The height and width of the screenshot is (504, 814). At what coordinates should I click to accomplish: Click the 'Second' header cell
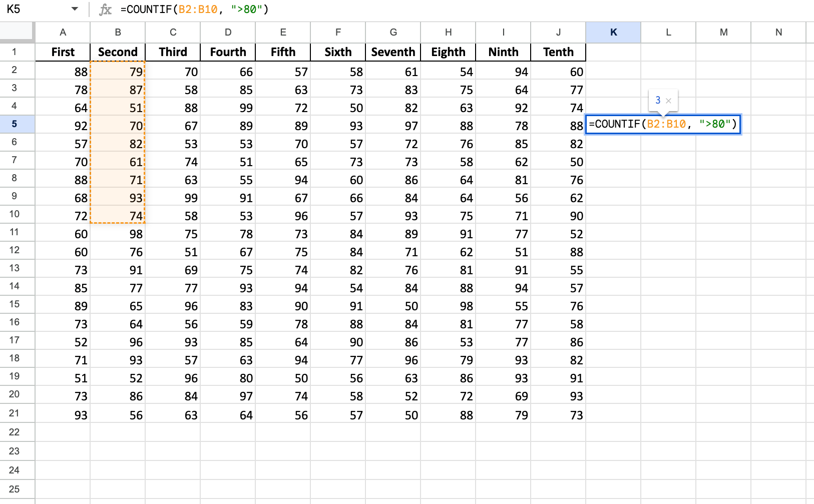(118, 52)
